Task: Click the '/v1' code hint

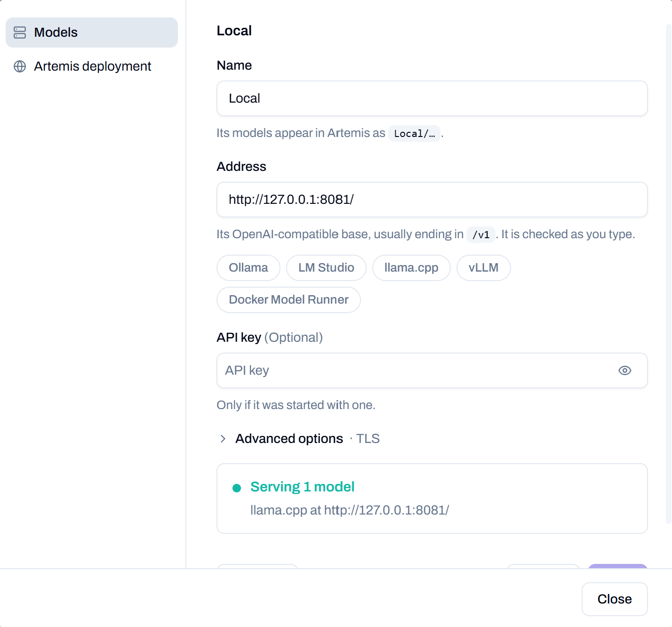Action: [481, 234]
